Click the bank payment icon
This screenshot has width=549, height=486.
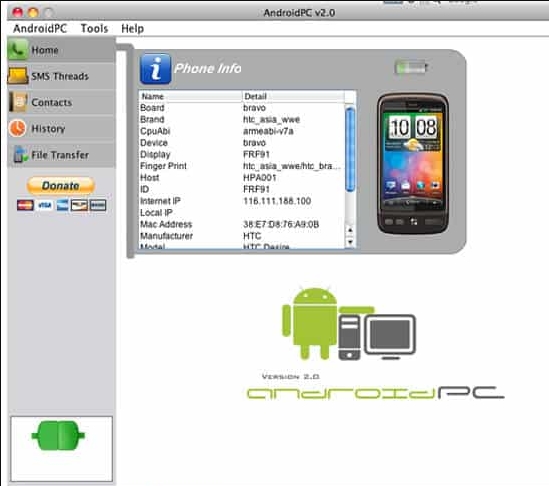tap(98, 205)
